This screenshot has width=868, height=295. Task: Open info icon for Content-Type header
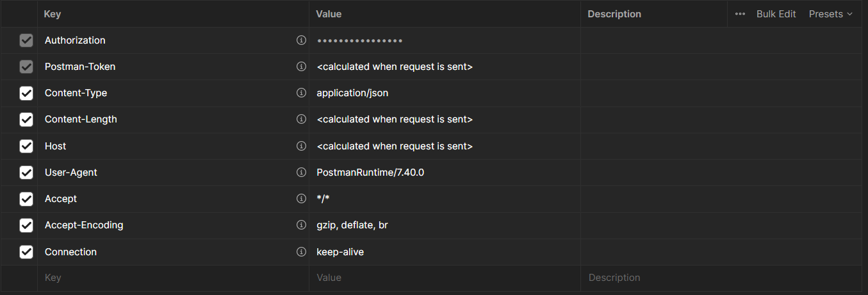click(301, 93)
